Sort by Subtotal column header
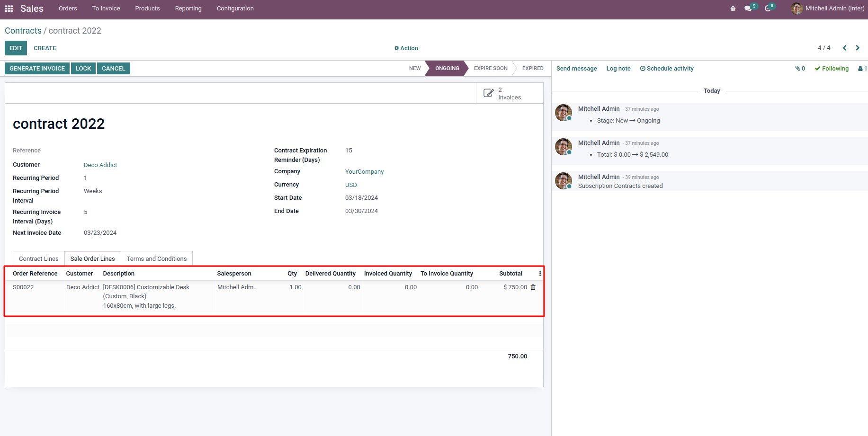 pos(510,274)
